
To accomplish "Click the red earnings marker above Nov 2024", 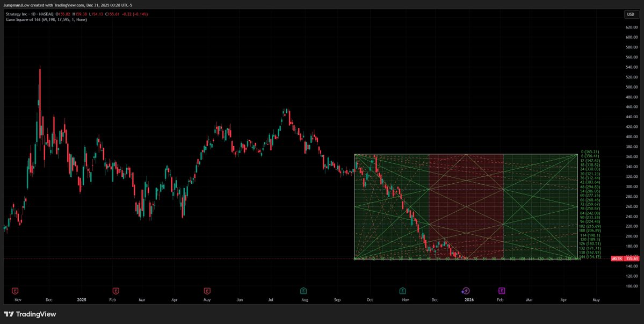I will (x=15, y=291).
